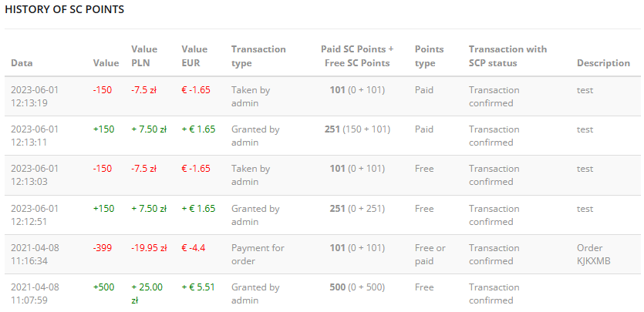
Task: Click the Transaction with SCP status header
Action: click(x=507, y=56)
